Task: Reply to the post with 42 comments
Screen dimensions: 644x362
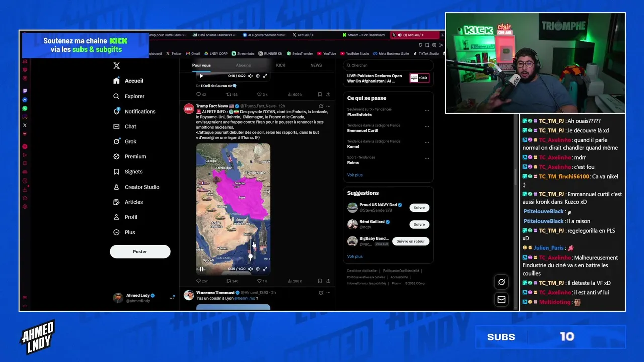Action: point(201,94)
